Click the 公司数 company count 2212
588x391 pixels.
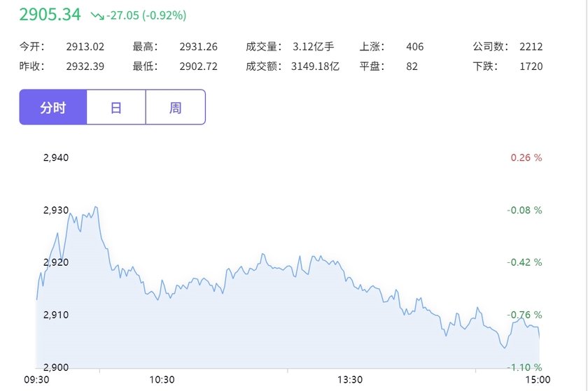coord(531,46)
